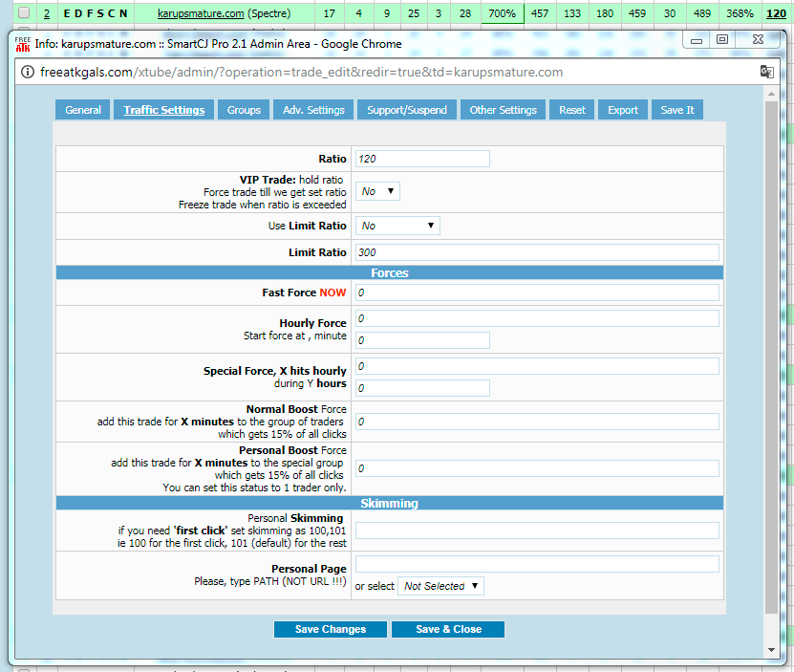Click the Special Force X hits hourly field
794x672 pixels.
[537, 366]
